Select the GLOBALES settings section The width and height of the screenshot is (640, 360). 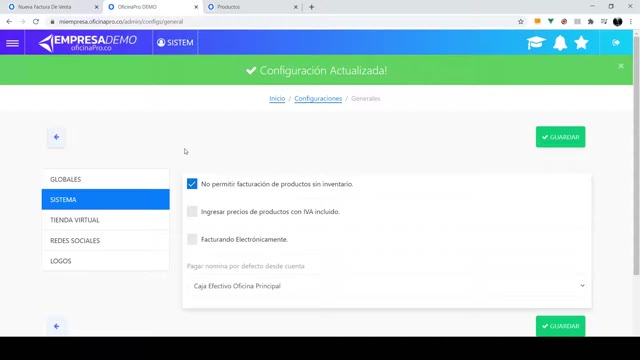105,179
